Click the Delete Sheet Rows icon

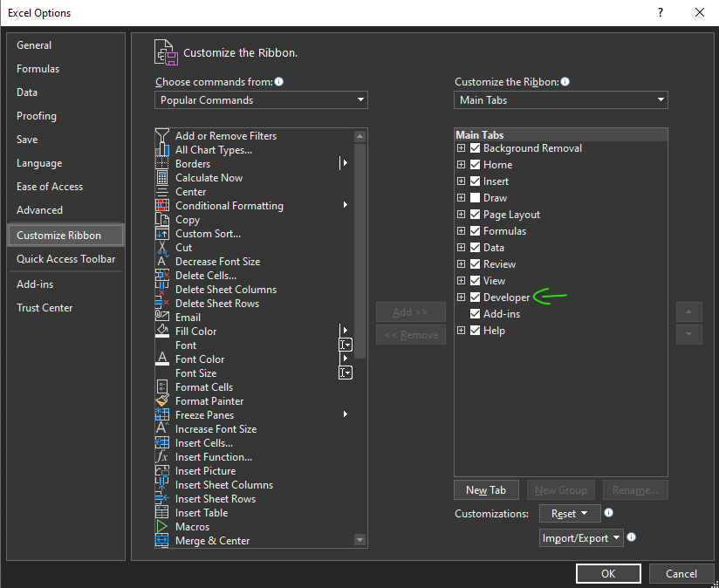click(162, 304)
